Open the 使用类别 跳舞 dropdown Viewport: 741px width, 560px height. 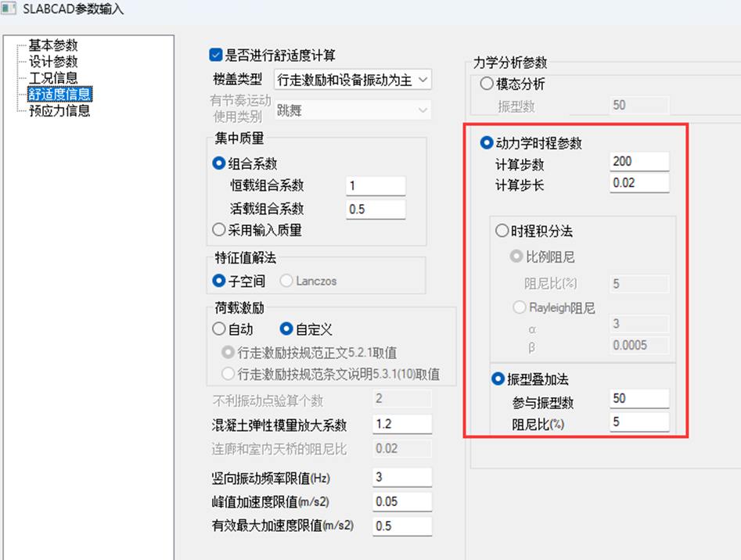click(x=353, y=110)
